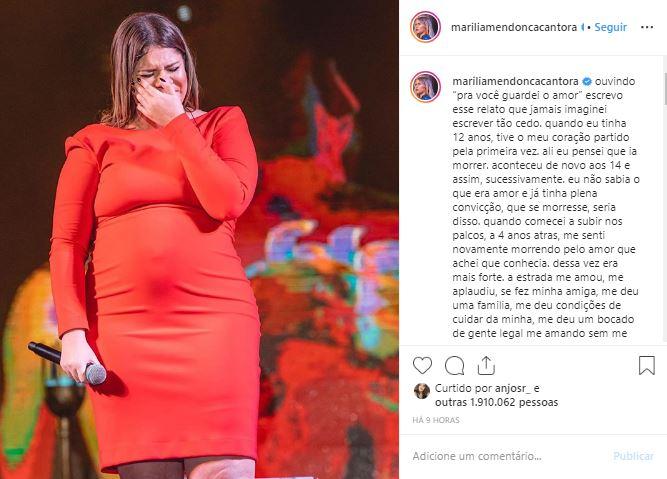Click the small liker avatar thumbnail
The height and width of the screenshot is (479, 667).
coord(422,391)
